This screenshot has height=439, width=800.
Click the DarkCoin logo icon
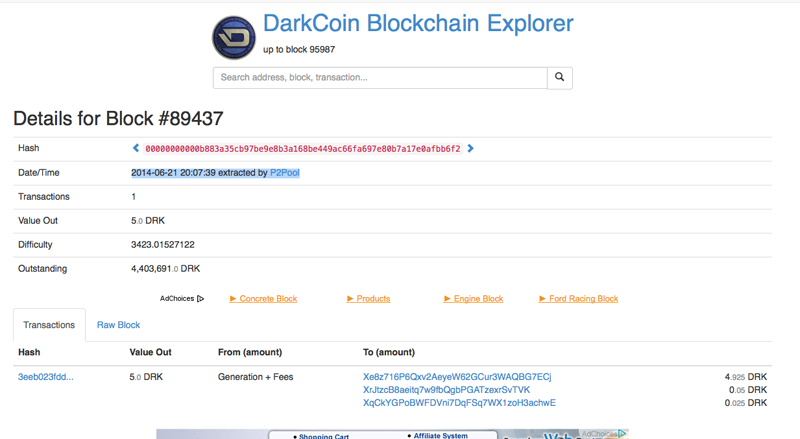[234, 37]
